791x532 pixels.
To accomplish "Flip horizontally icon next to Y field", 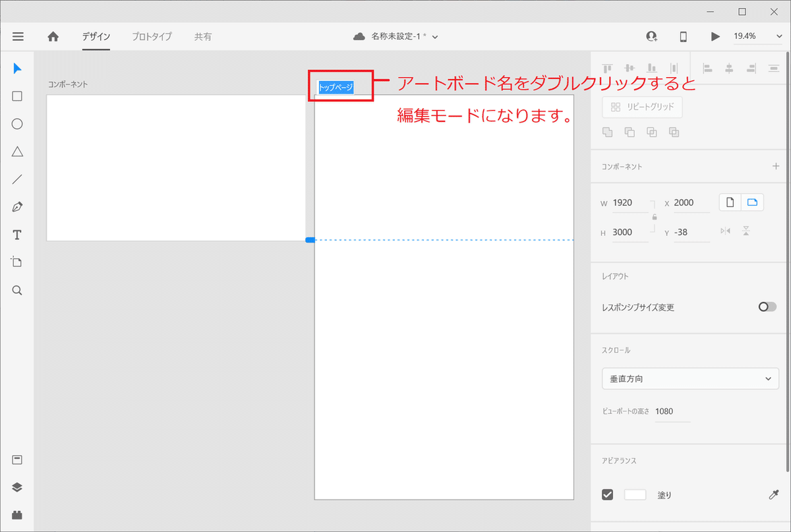I will pyautogui.click(x=726, y=231).
